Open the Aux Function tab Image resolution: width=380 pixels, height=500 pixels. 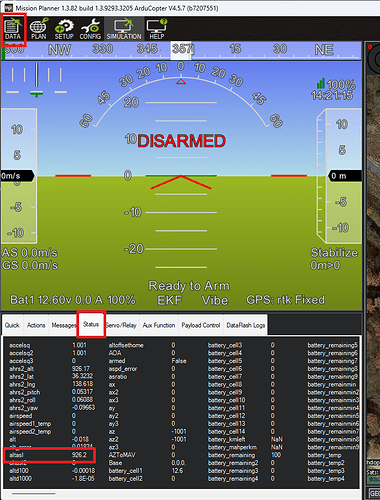159,325
